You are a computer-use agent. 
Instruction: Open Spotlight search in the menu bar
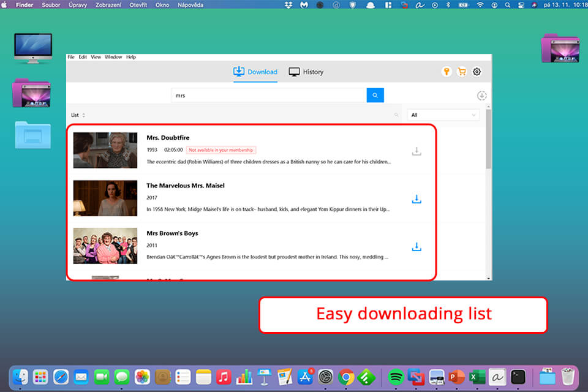pos(507,5)
